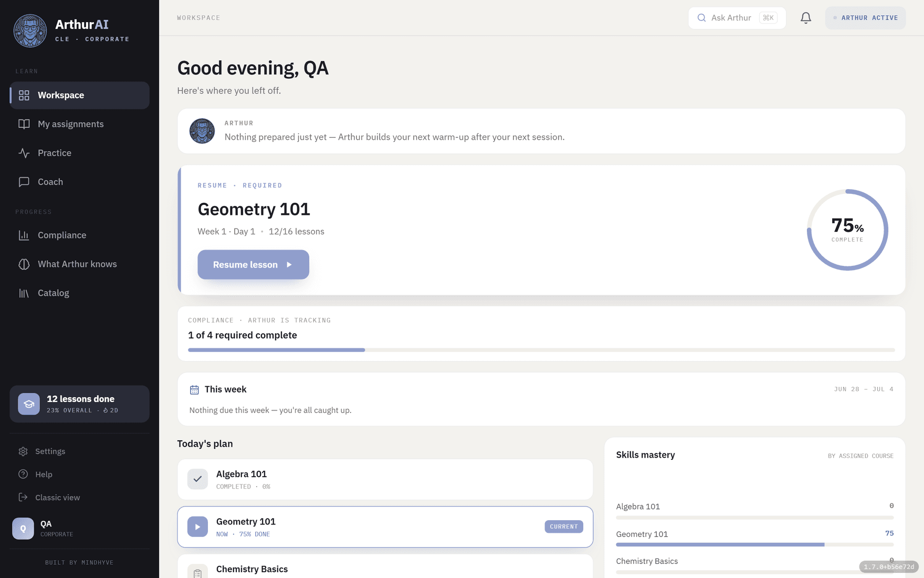
Task: Open What Arthur knows
Action: point(79,264)
